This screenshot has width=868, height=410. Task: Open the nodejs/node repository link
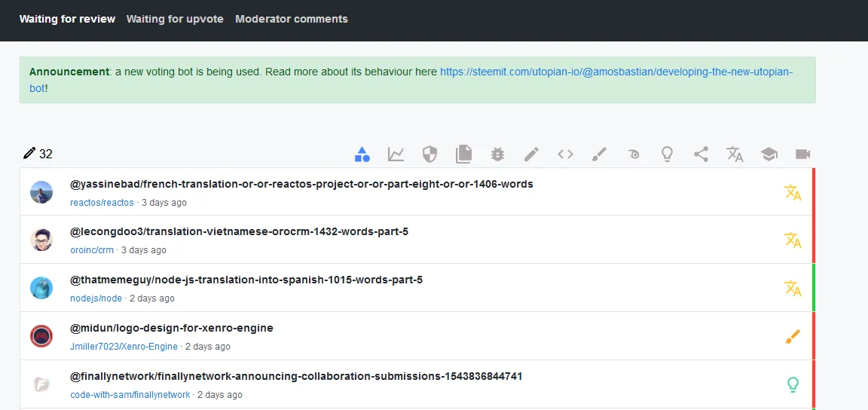coord(96,298)
